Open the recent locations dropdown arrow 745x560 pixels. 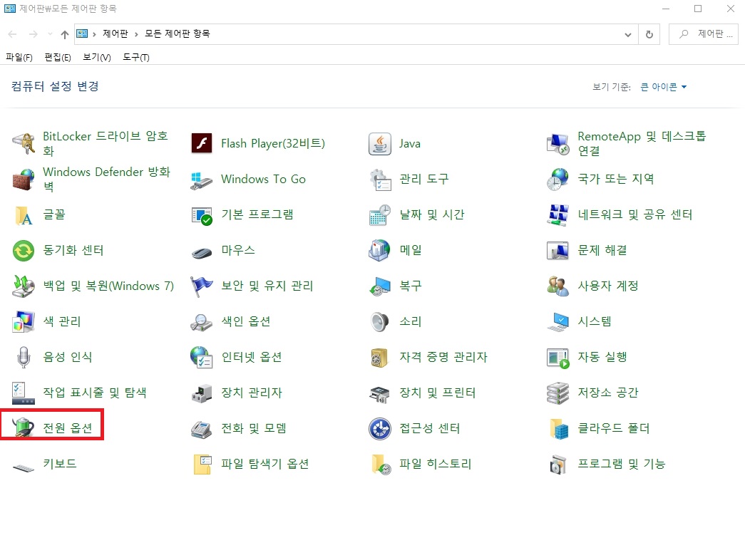50,34
